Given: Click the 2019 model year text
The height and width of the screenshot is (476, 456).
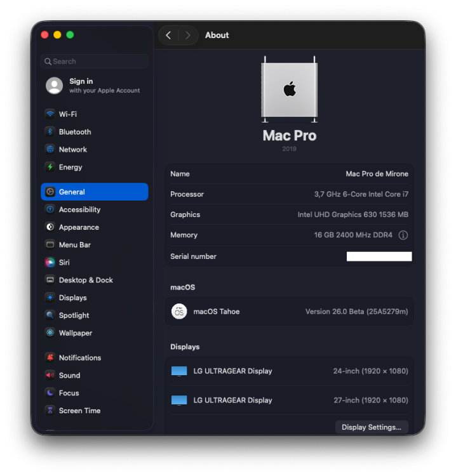Looking at the screenshot, I should coord(289,149).
